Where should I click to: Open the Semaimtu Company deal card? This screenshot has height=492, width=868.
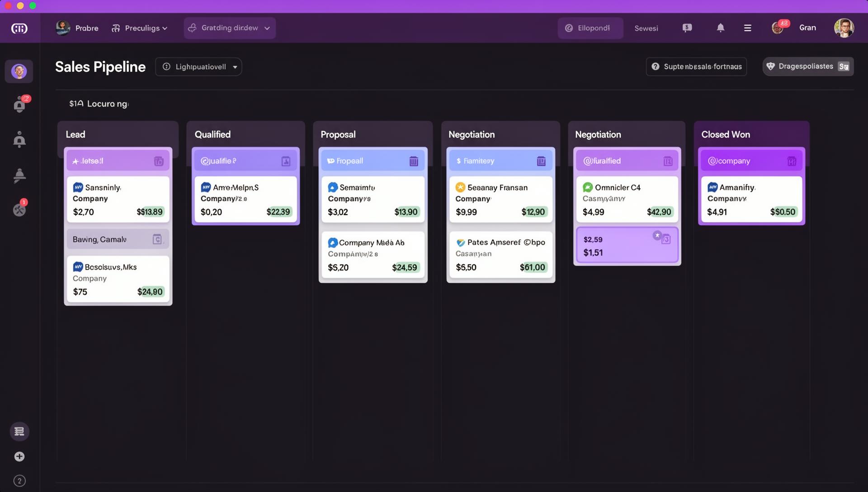point(373,199)
